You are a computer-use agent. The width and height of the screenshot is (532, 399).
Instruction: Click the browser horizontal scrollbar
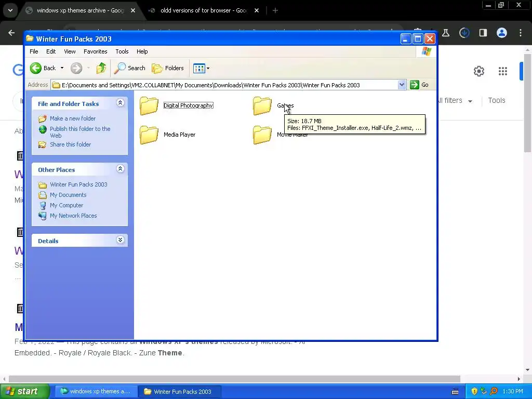pyautogui.click(x=234, y=379)
